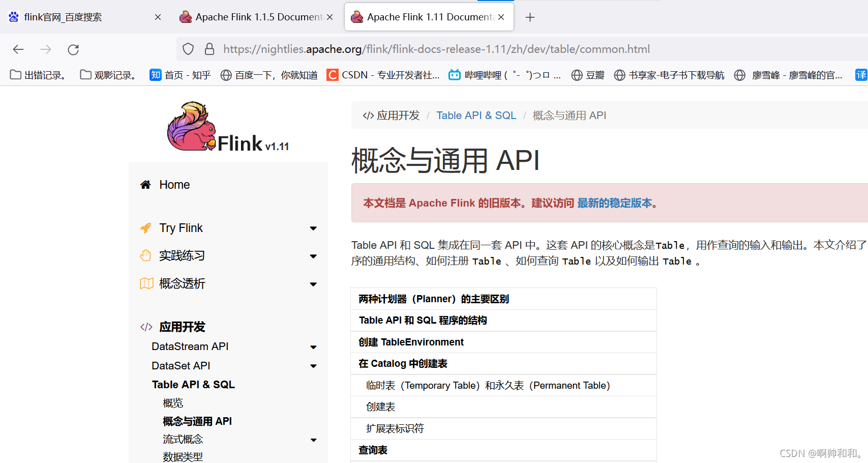Open 概览 in the sidebar
Screen dimensions: 868x463
tap(173, 403)
